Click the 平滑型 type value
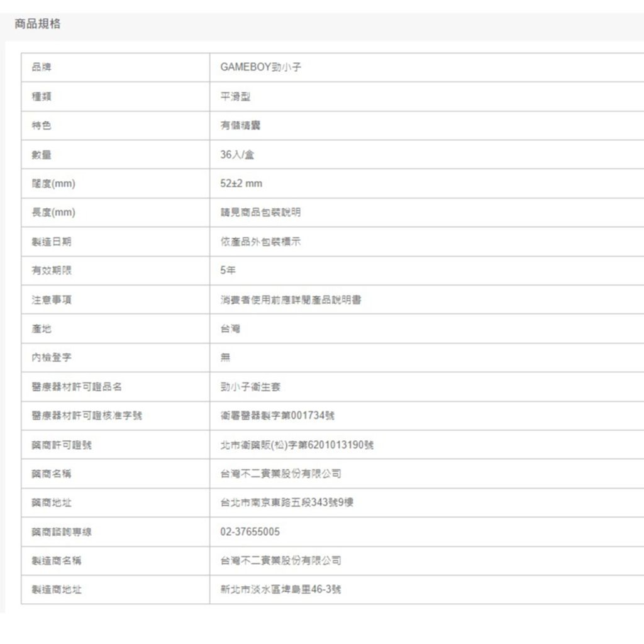Image resolution: width=644 pixels, height=644 pixels. (x=235, y=96)
